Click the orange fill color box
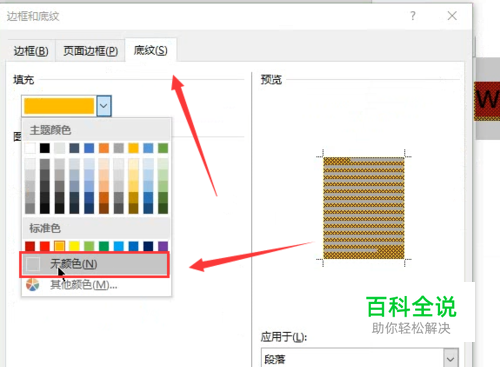Screen dimensions: 500x367 pyautogui.click(x=59, y=106)
